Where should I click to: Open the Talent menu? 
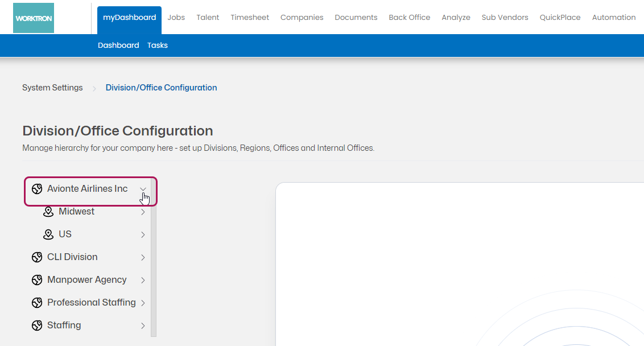pyautogui.click(x=208, y=18)
